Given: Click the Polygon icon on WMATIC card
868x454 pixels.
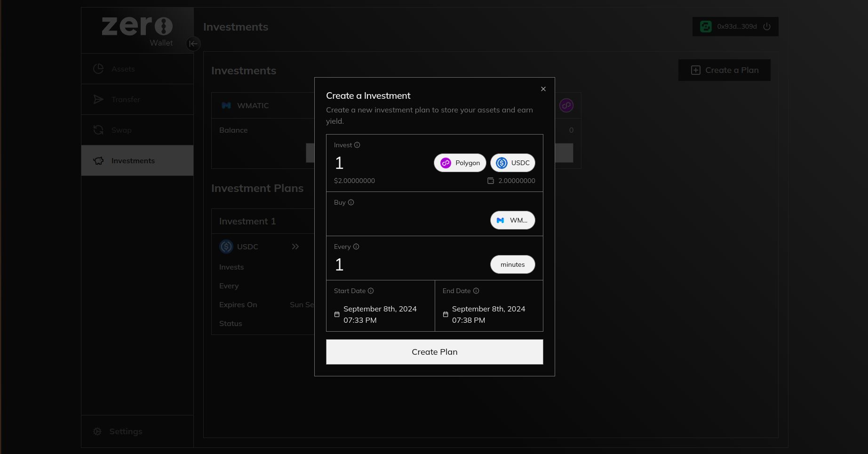Looking at the screenshot, I should coord(566,105).
